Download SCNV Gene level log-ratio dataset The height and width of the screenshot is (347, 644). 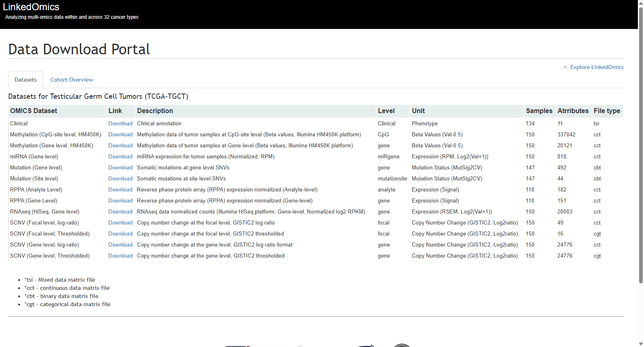click(x=120, y=245)
